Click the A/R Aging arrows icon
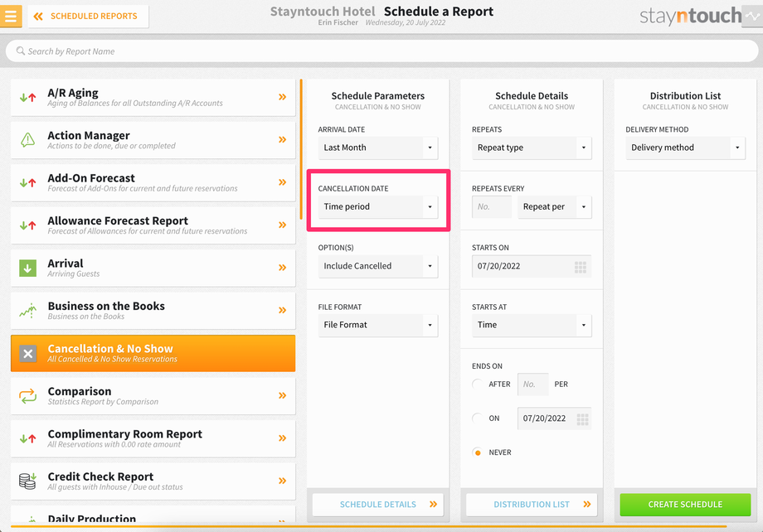 tap(27, 97)
